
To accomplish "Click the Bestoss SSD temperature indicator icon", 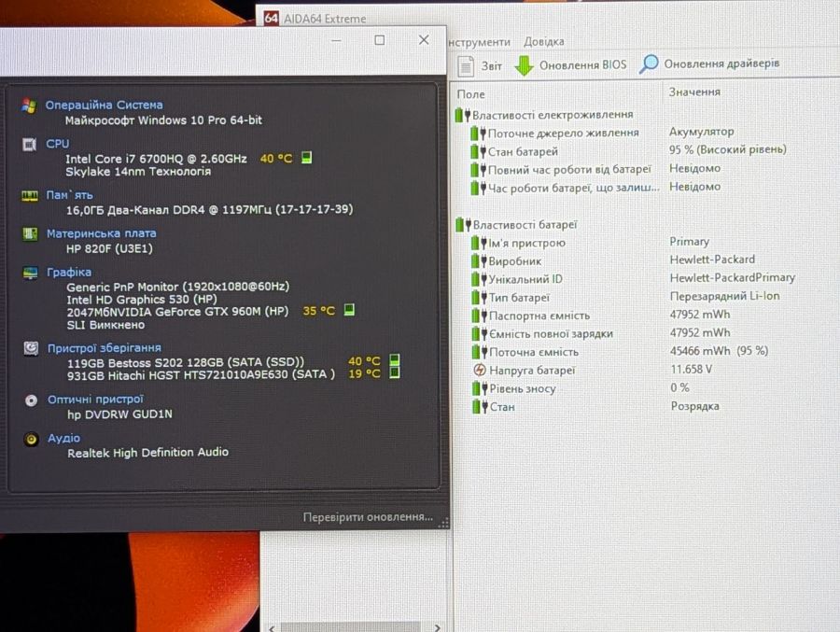I will pos(395,359).
